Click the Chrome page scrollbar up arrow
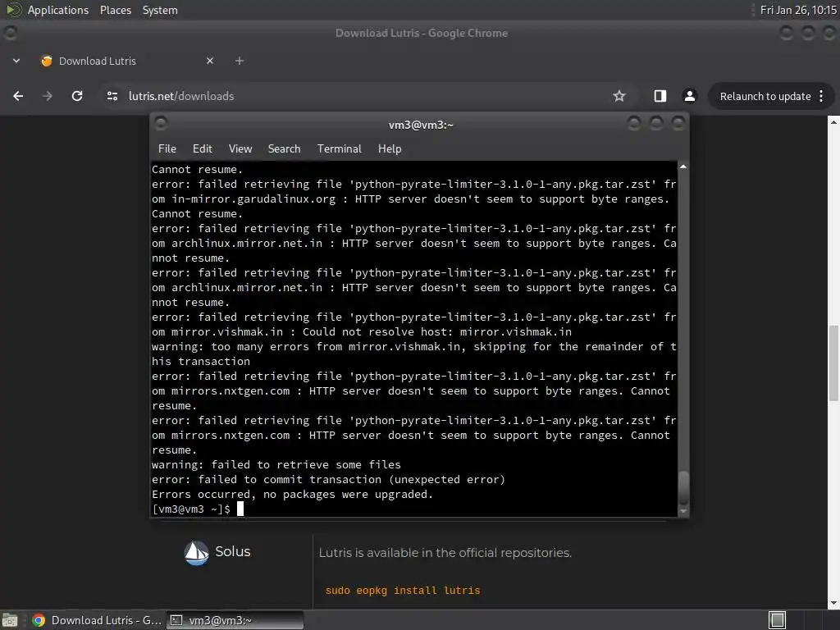The image size is (840, 630). [833, 121]
